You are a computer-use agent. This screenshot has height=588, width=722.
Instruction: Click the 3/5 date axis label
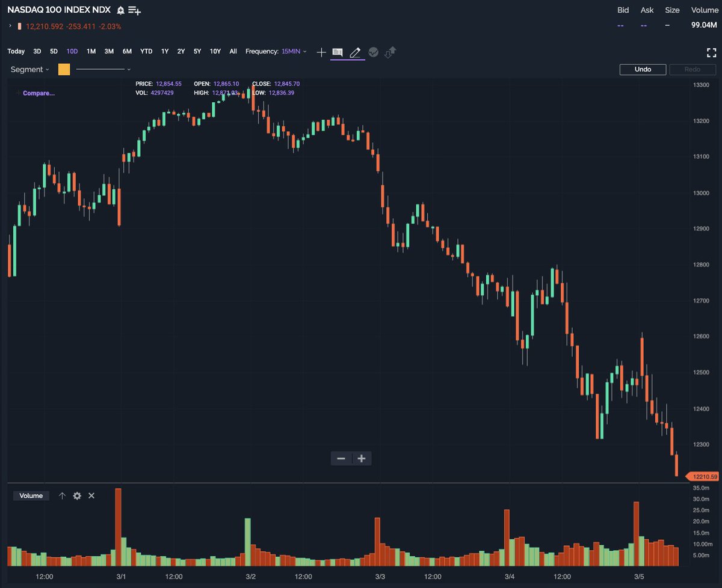(639, 577)
